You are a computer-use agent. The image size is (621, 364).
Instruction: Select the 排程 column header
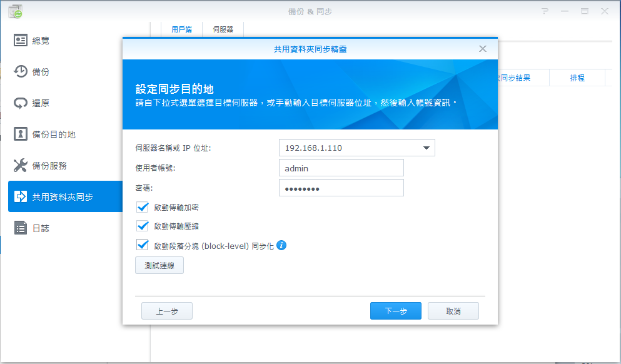click(577, 78)
